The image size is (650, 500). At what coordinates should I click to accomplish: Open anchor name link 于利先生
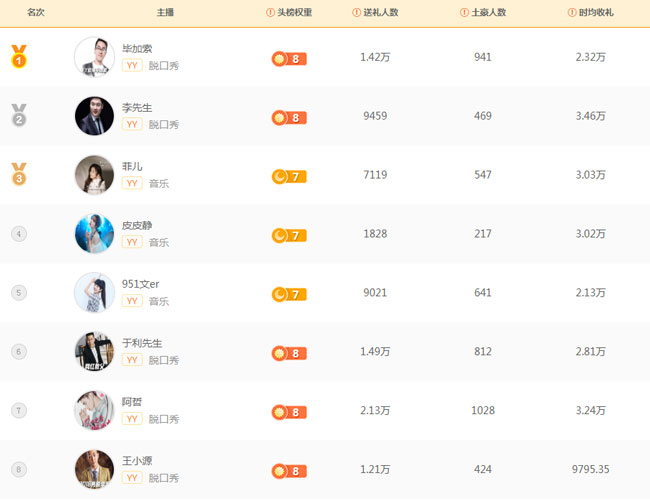tap(142, 343)
